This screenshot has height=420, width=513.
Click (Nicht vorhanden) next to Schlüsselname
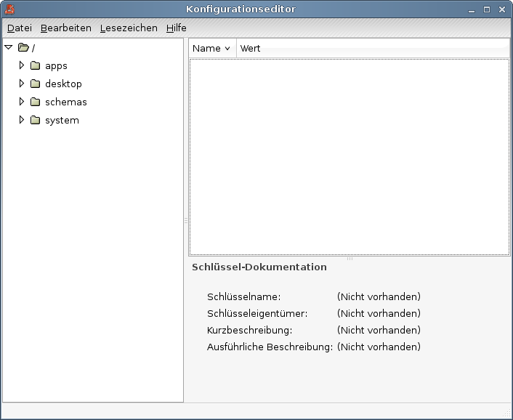pyautogui.click(x=379, y=297)
